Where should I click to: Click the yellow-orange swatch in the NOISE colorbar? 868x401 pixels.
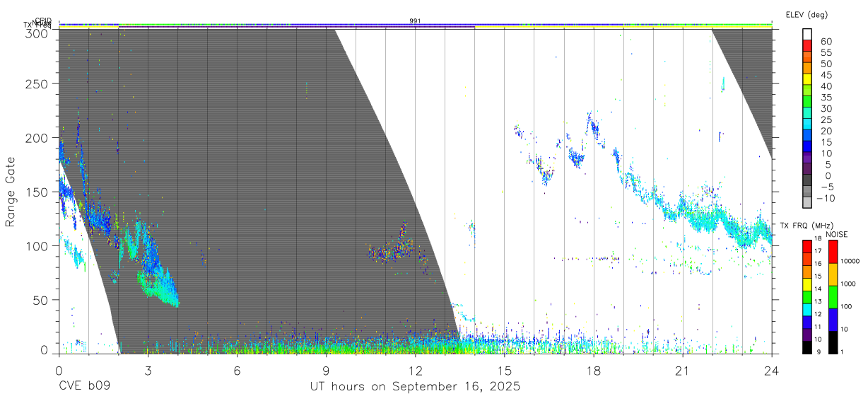[x=833, y=274]
